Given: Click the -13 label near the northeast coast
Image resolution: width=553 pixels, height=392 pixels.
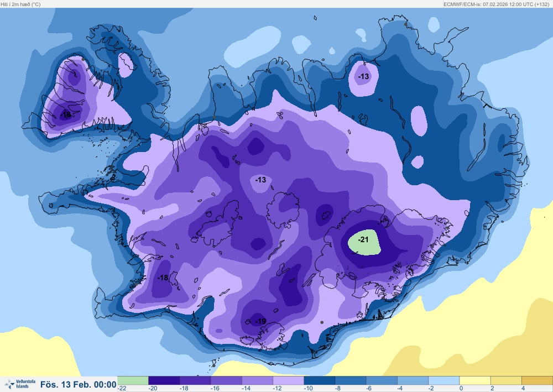Looking at the screenshot, I should (363, 76).
